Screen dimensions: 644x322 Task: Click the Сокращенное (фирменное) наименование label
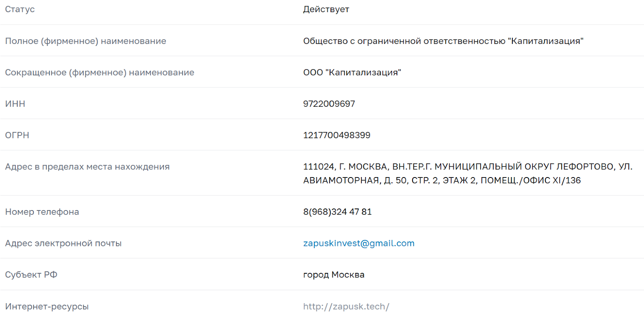tap(99, 72)
